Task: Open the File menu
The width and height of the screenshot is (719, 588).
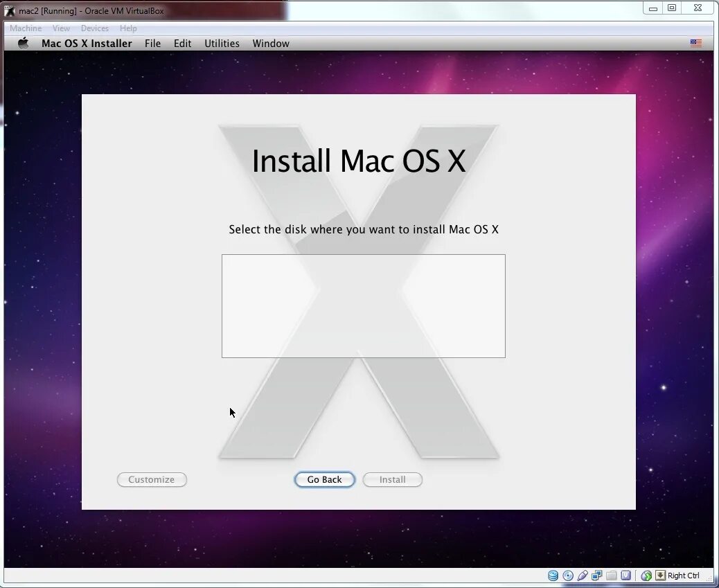Action: tap(152, 44)
